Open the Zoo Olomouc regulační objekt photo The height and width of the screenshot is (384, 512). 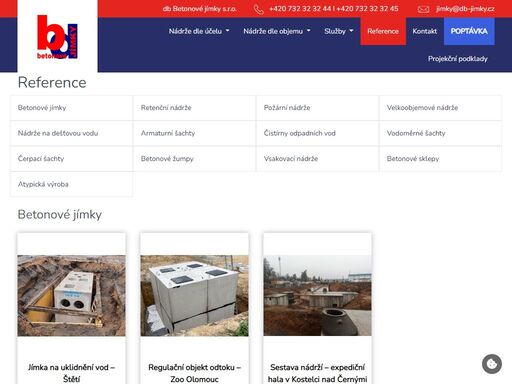[194, 296]
